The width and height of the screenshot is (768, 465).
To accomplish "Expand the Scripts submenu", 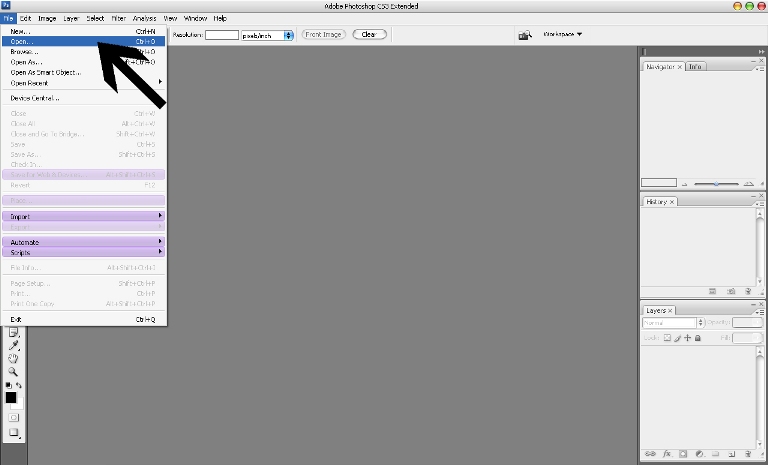I will [83, 252].
